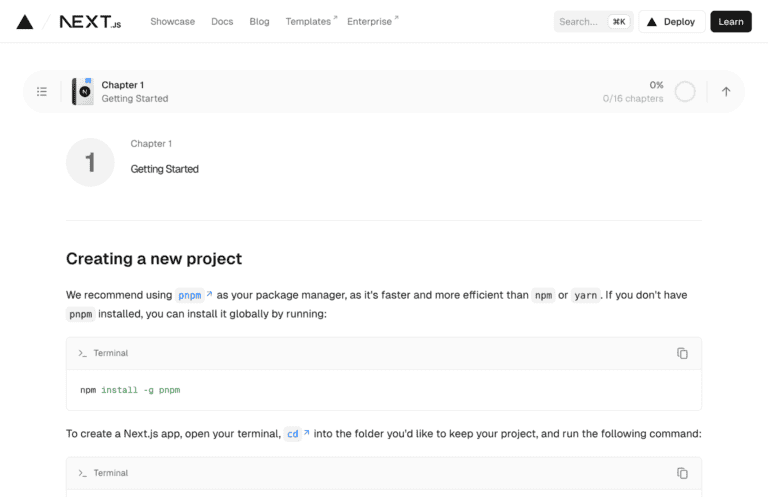Click the circular chapter progress indicator
768x497 pixels.
(x=685, y=92)
